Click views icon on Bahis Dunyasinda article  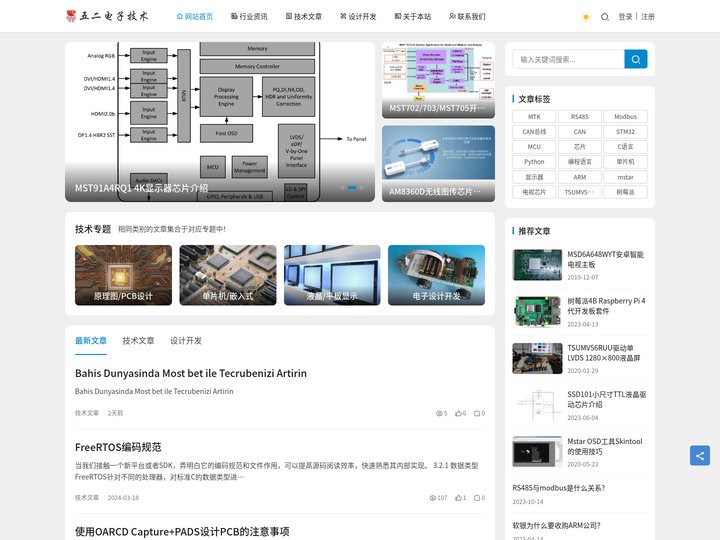pyautogui.click(x=439, y=413)
